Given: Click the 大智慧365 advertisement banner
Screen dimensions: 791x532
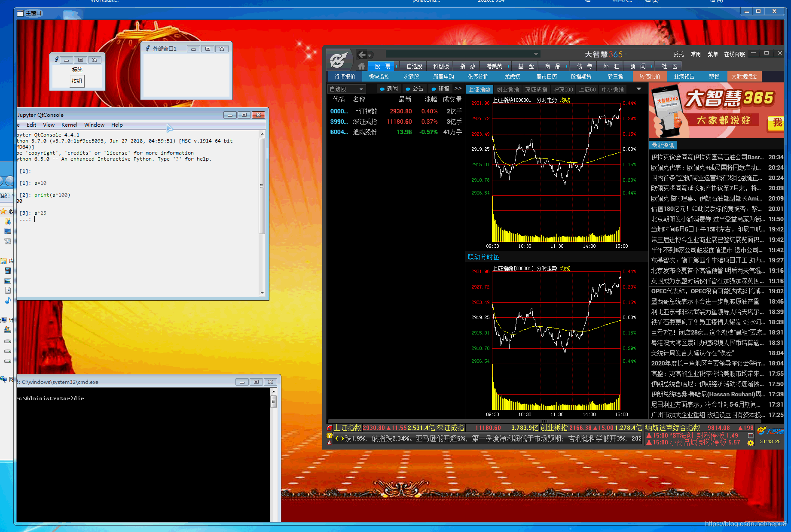Looking at the screenshot, I should [x=716, y=111].
